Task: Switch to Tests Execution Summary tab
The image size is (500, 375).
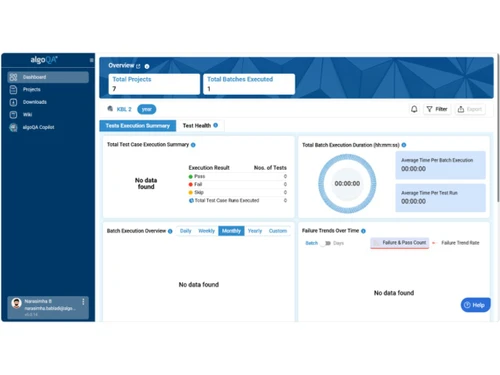Action: (x=138, y=126)
